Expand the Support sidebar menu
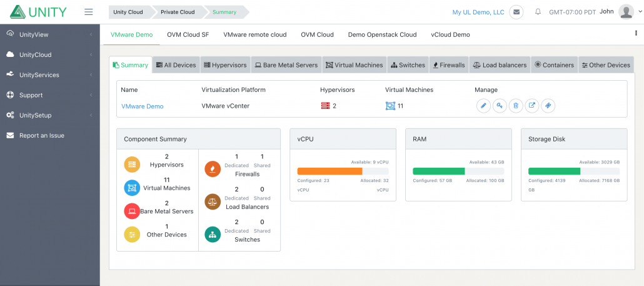Viewport: 644px width, 286px height. [x=50, y=95]
